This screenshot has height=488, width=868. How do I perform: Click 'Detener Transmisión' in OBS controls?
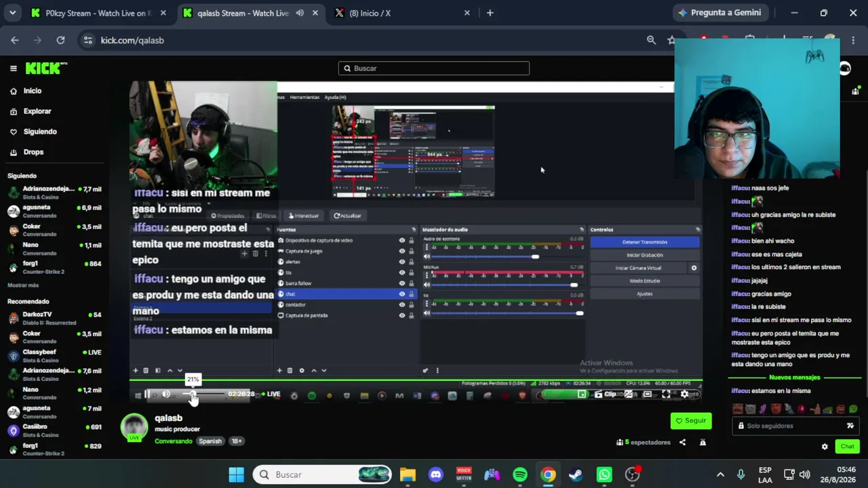[x=644, y=242]
